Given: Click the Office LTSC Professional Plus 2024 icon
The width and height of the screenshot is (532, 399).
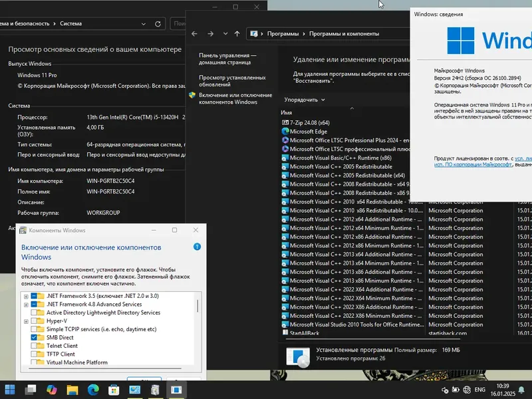Looking at the screenshot, I should click(x=285, y=140).
